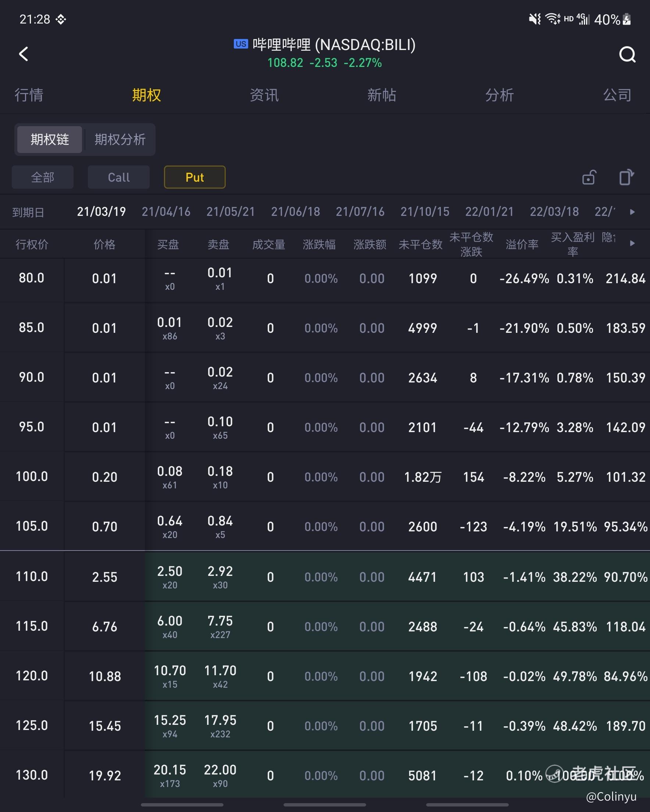650x812 pixels.
Task: Sort by 未平仓数 column header
Action: point(420,245)
